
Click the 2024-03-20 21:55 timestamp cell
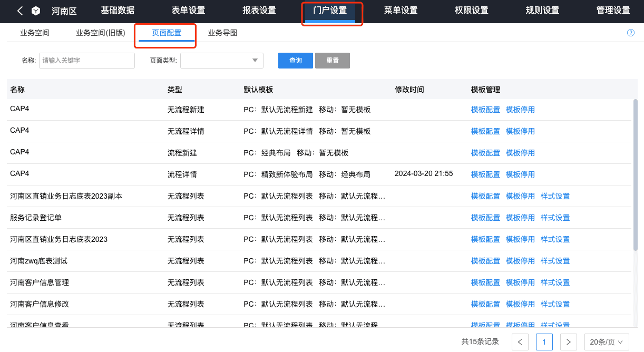pyautogui.click(x=424, y=173)
